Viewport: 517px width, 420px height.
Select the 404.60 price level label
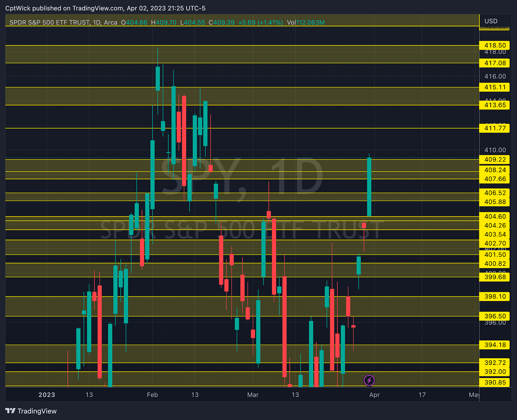click(495, 217)
